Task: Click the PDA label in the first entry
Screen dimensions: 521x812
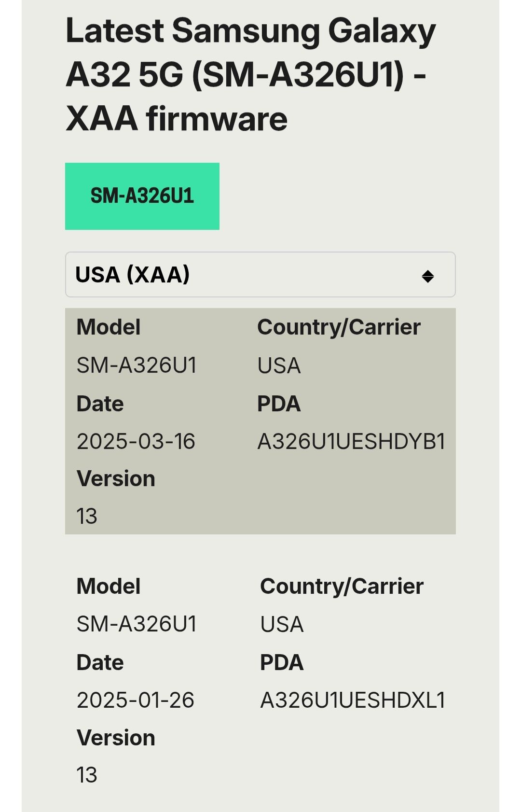Action: pyautogui.click(x=279, y=404)
